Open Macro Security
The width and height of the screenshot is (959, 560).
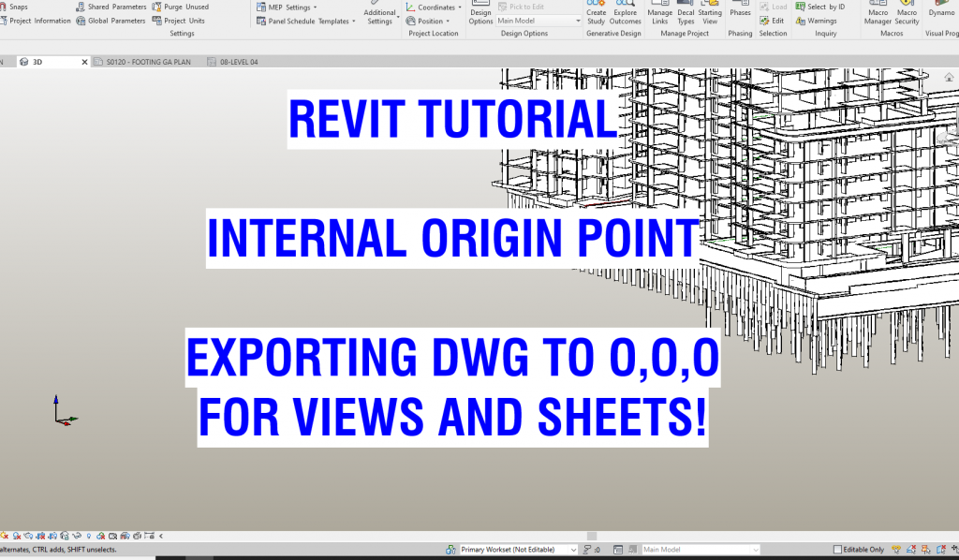(907, 13)
